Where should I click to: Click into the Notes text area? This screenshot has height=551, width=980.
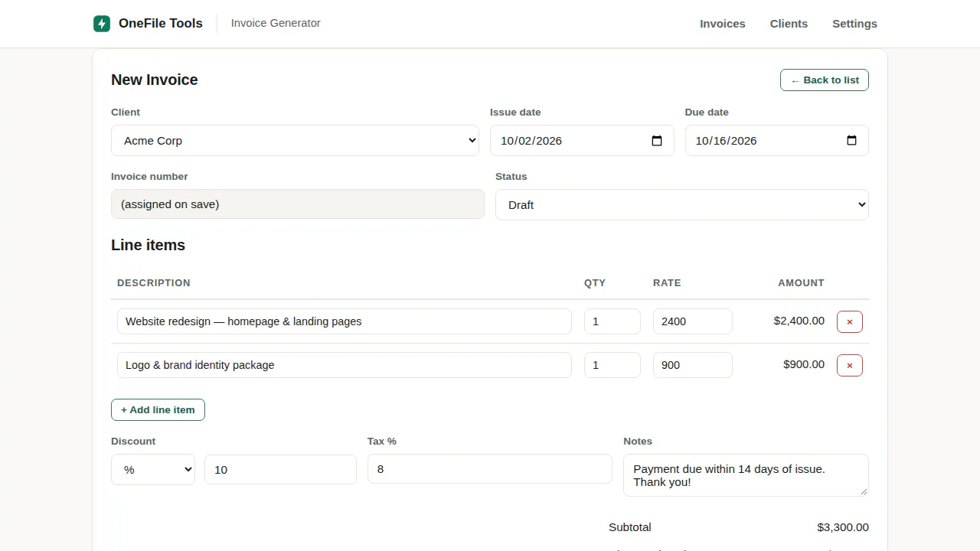coord(746,475)
